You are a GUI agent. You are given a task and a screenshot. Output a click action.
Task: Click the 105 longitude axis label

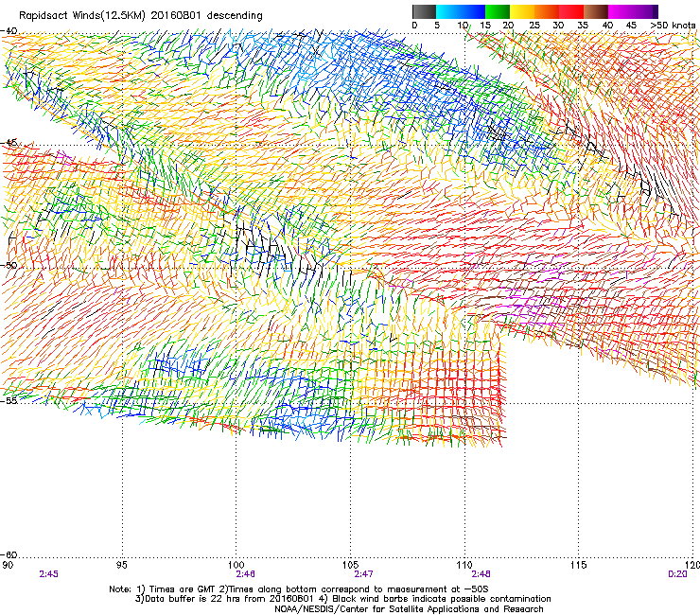coord(350,565)
